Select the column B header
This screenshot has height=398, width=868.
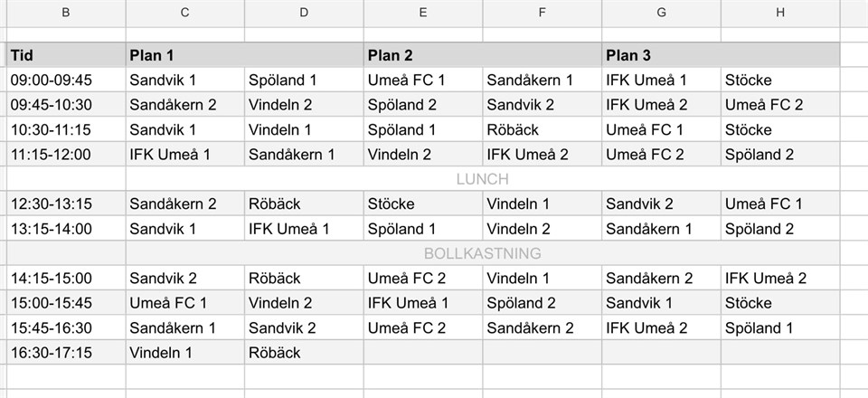66,13
